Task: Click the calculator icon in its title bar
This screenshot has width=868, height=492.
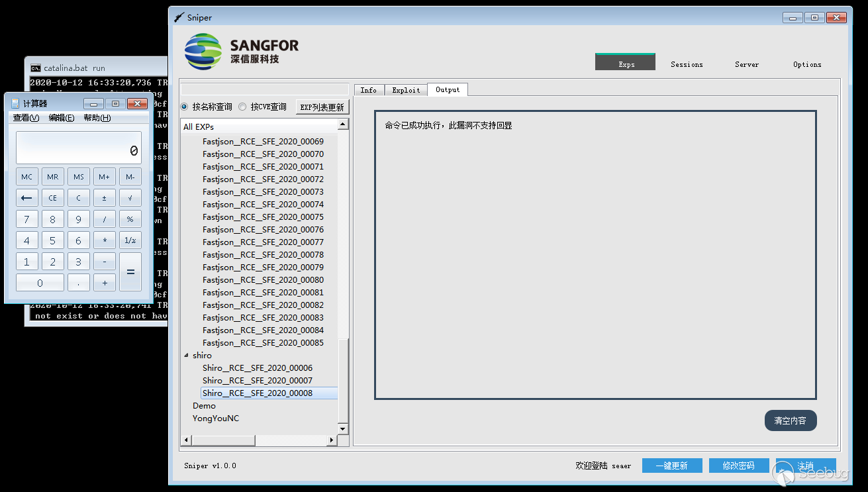Action: click(x=15, y=103)
